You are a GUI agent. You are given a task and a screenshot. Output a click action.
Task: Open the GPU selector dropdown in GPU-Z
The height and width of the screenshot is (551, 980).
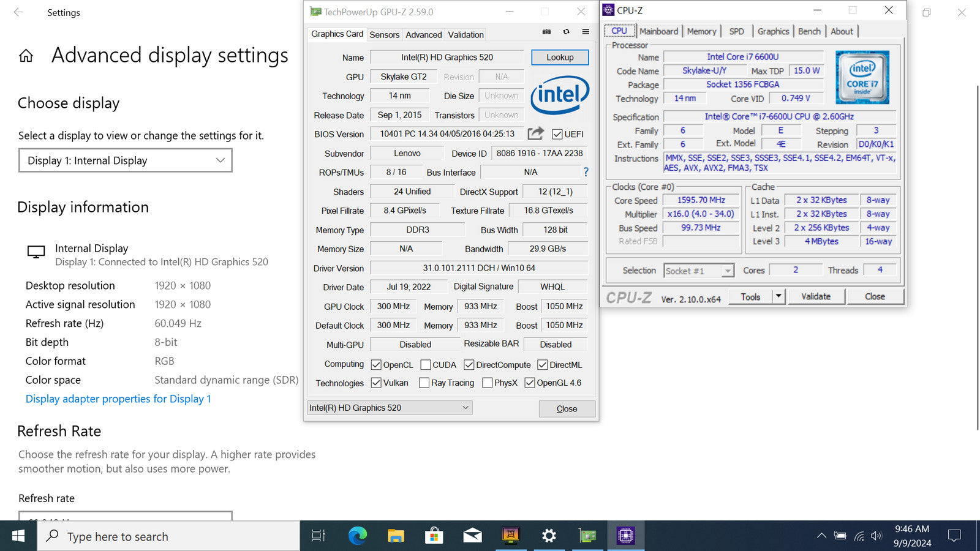[390, 408]
